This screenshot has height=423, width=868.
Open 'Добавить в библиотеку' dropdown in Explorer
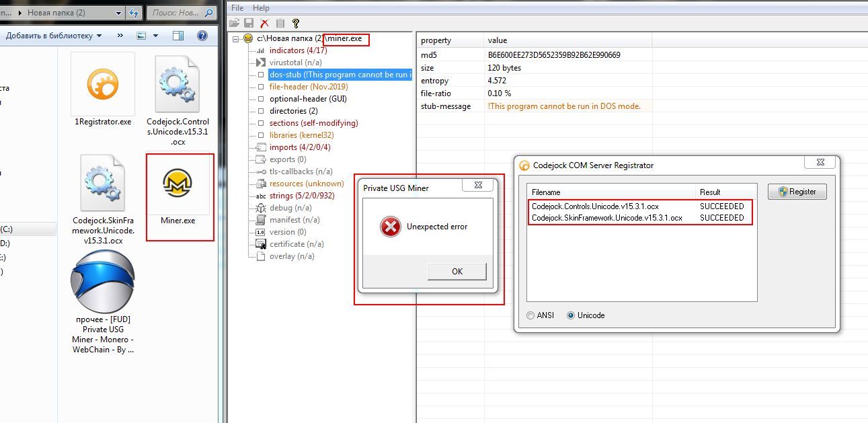[x=54, y=36]
